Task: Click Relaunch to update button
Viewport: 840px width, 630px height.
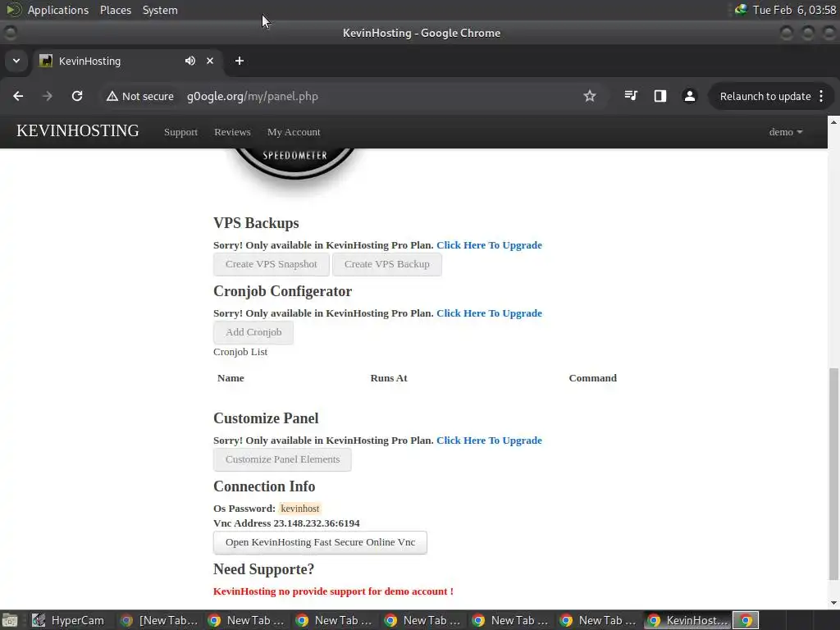Action: tap(765, 97)
